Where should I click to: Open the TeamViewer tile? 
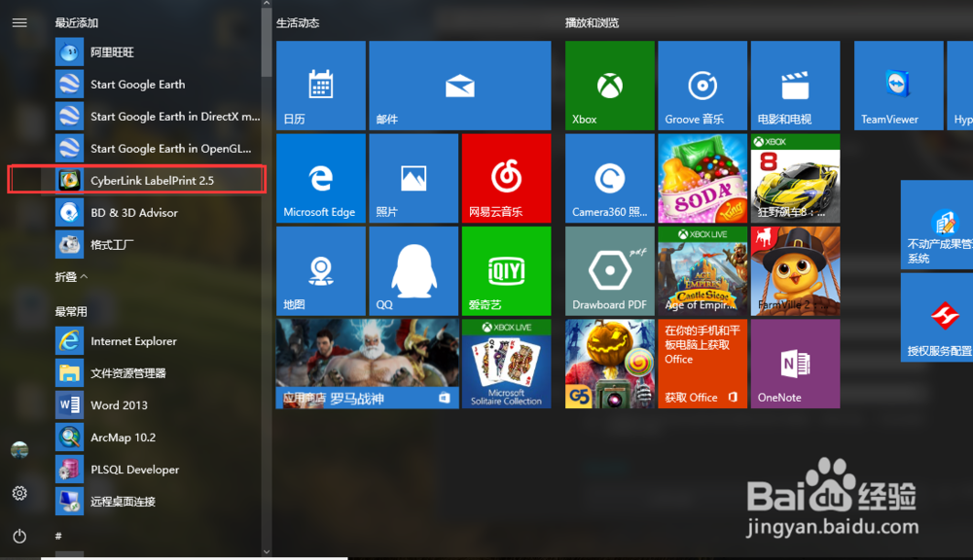point(898,86)
